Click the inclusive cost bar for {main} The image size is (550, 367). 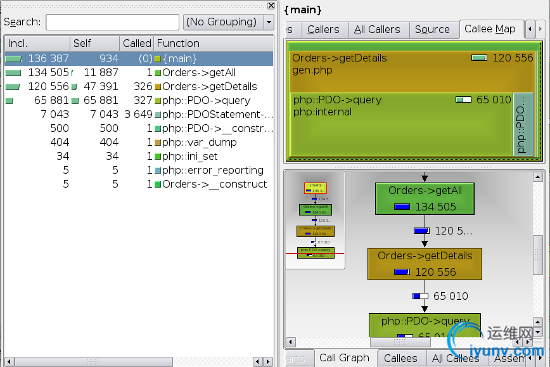(x=14, y=59)
